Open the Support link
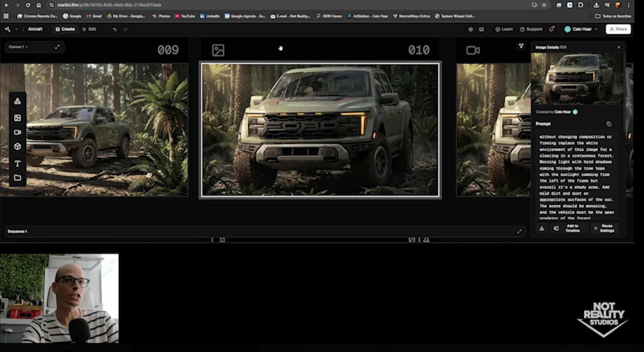The width and height of the screenshot is (644, 352). point(531,29)
